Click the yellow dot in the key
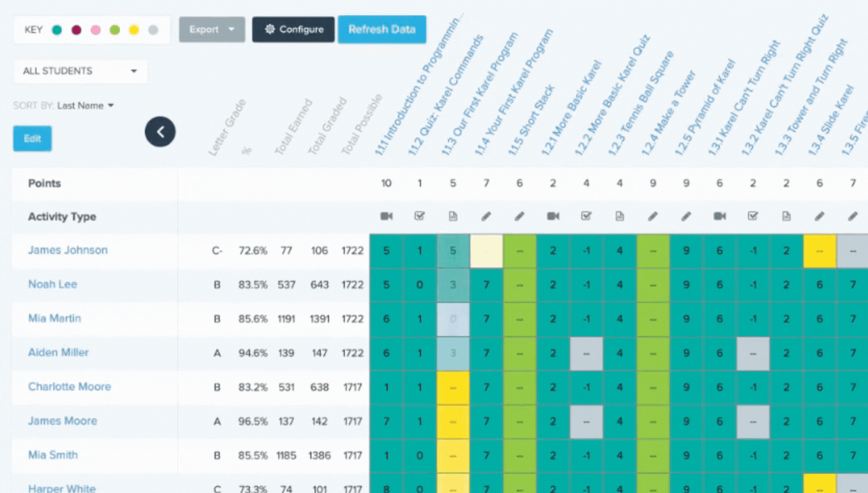Image resolution: width=868 pixels, height=493 pixels. click(134, 30)
